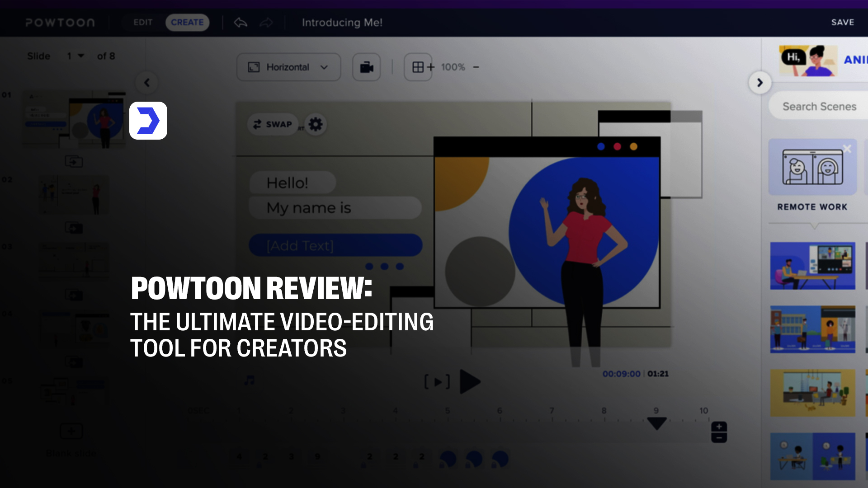868x488 pixels.
Task: Click the grid layout icon
Action: point(418,67)
